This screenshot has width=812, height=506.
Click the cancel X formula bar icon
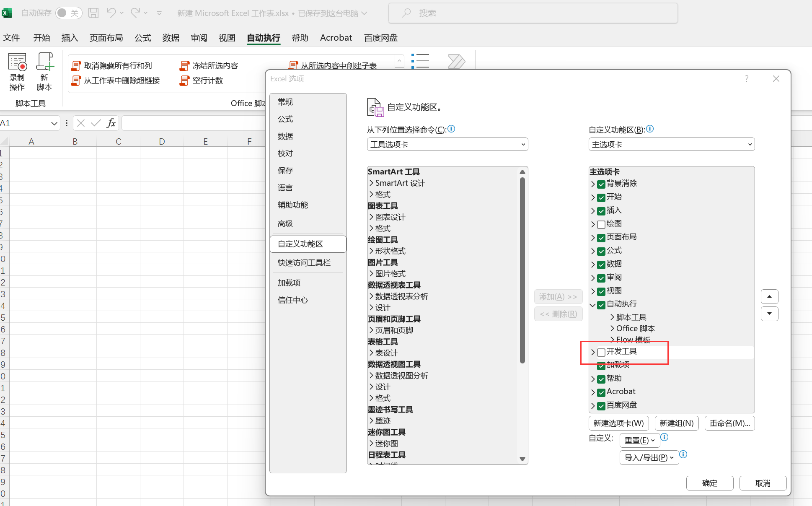(x=81, y=123)
